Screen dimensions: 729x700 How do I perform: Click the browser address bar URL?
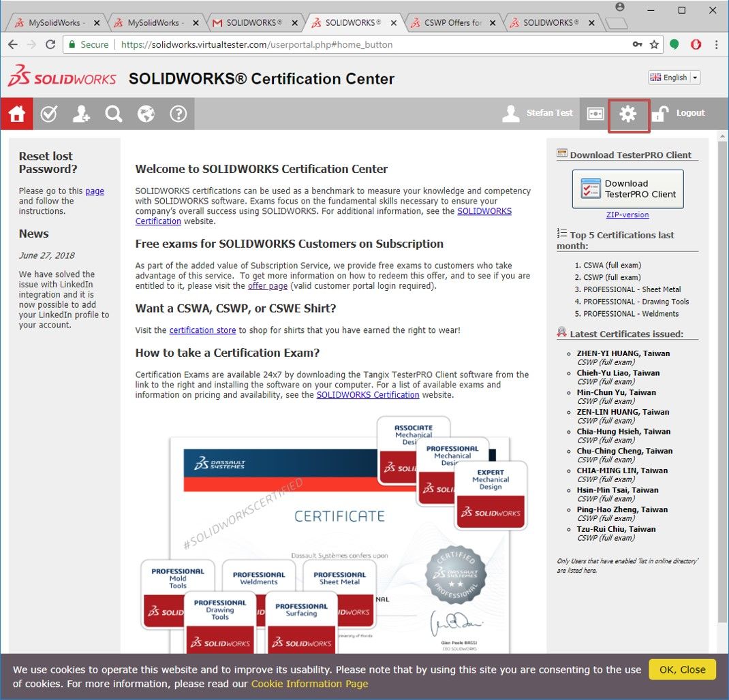click(x=341, y=44)
